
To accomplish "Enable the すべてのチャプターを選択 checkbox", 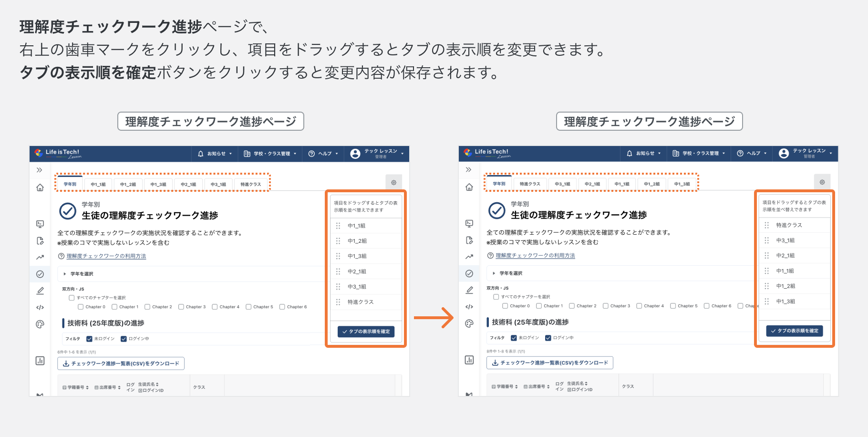I will 72,297.
